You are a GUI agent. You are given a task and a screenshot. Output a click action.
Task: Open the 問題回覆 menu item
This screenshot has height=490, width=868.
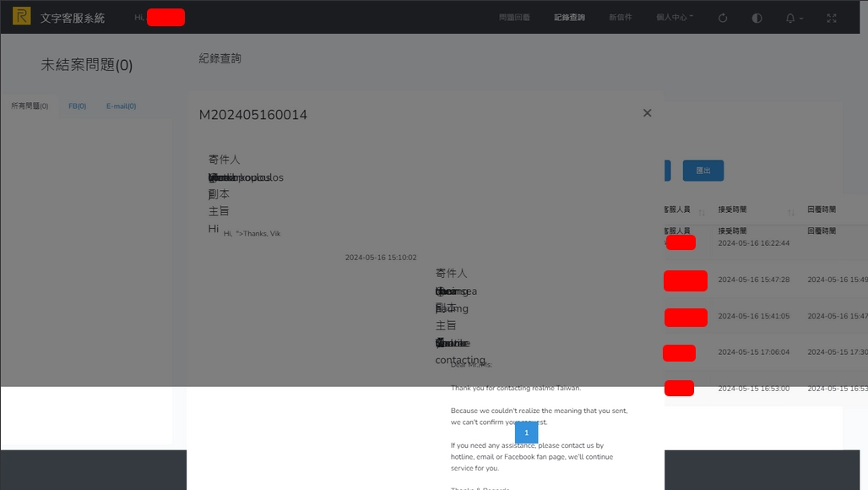(x=514, y=18)
